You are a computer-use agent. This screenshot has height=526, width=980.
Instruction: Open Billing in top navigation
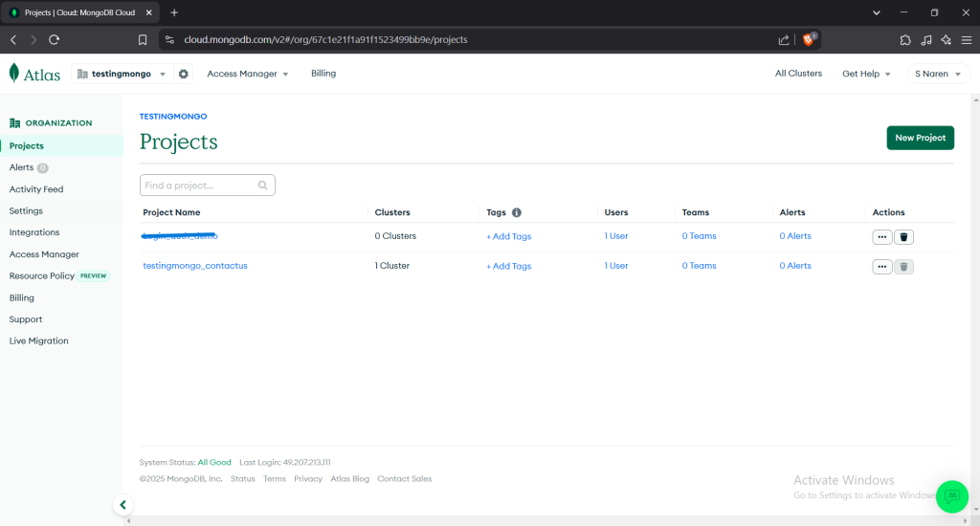click(x=323, y=73)
